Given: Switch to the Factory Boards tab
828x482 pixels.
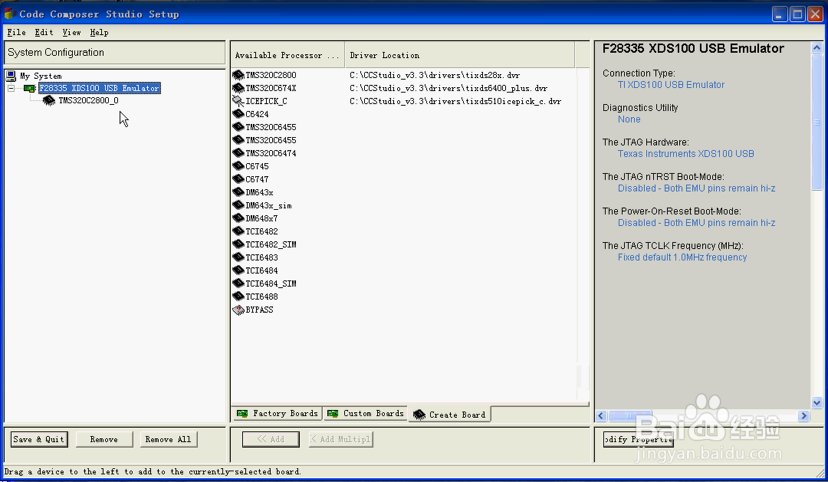Looking at the screenshot, I should tap(277, 413).
